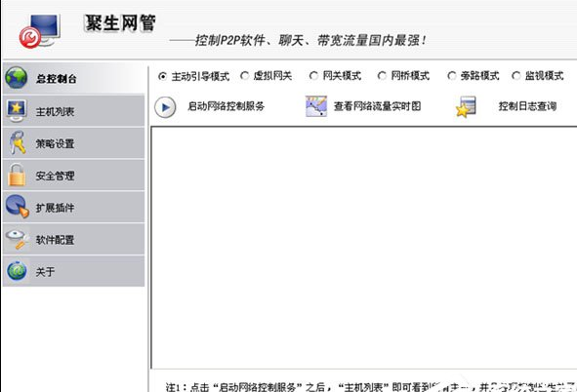
Task: Open the 总控制台 sidebar item
Action: point(73,78)
